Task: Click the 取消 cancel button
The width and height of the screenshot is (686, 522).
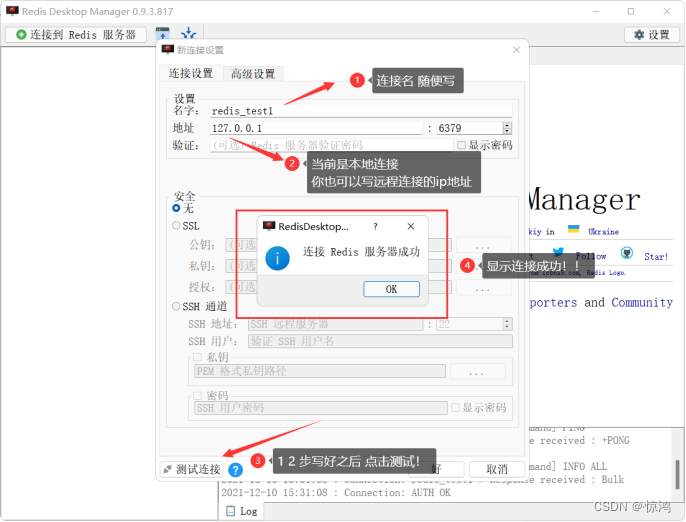Action: pos(497,469)
